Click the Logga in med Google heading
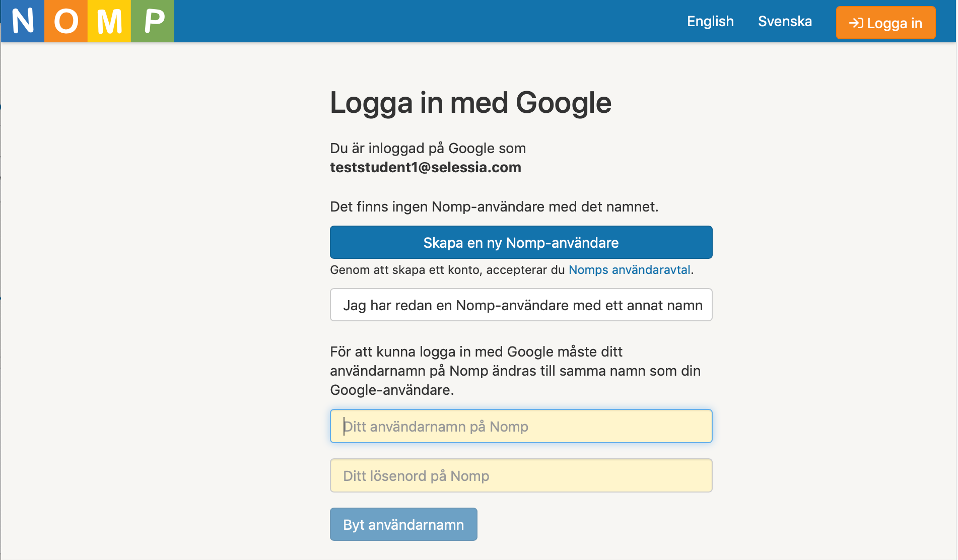 (470, 103)
